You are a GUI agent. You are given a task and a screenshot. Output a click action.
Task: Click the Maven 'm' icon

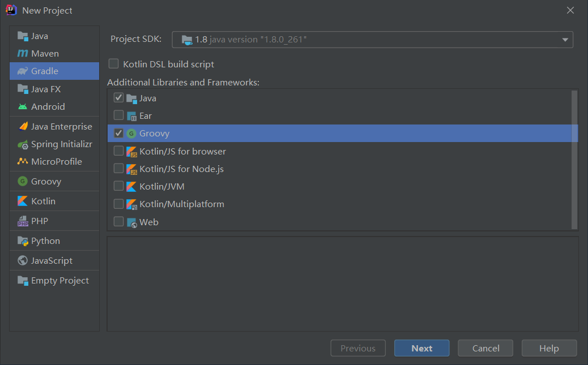pos(23,54)
